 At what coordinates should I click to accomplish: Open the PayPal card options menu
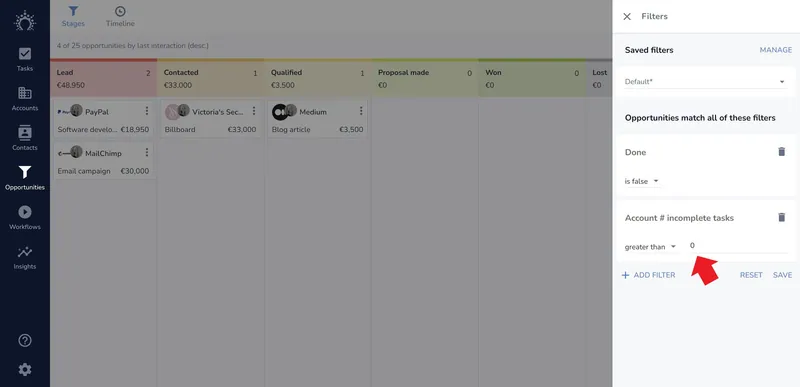(147, 111)
